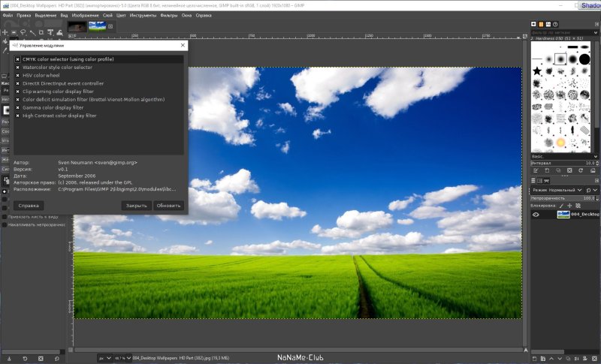
Task: Toggle lock pixels brush icon
Action: pos(561,206)
